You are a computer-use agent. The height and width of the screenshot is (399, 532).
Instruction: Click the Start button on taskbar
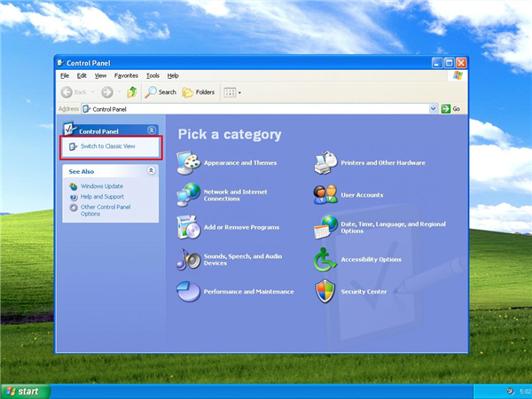click(x=24, y=391)
